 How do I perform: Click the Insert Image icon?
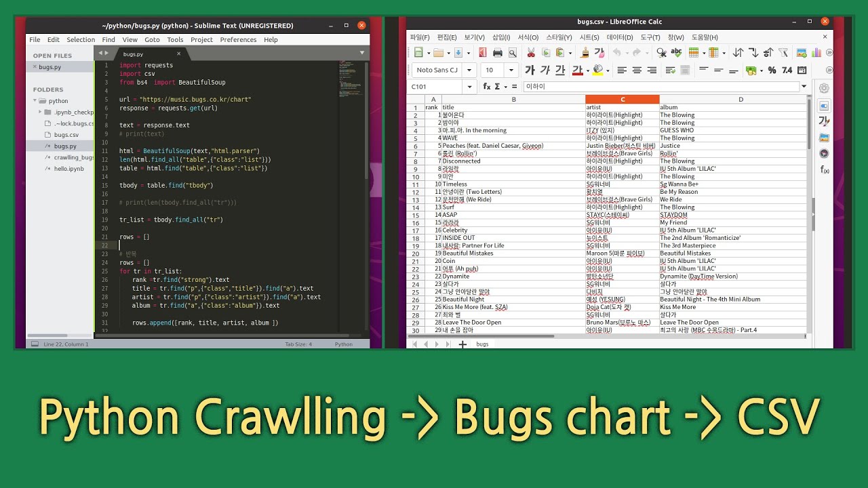pyautogui.click(x=802, y=52)
